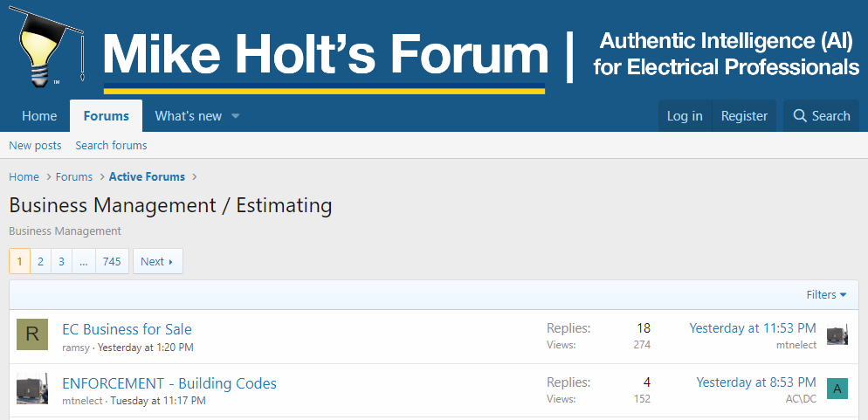The image size is (868, 420).
Task: Click the Register button
Action: [744, 115]
